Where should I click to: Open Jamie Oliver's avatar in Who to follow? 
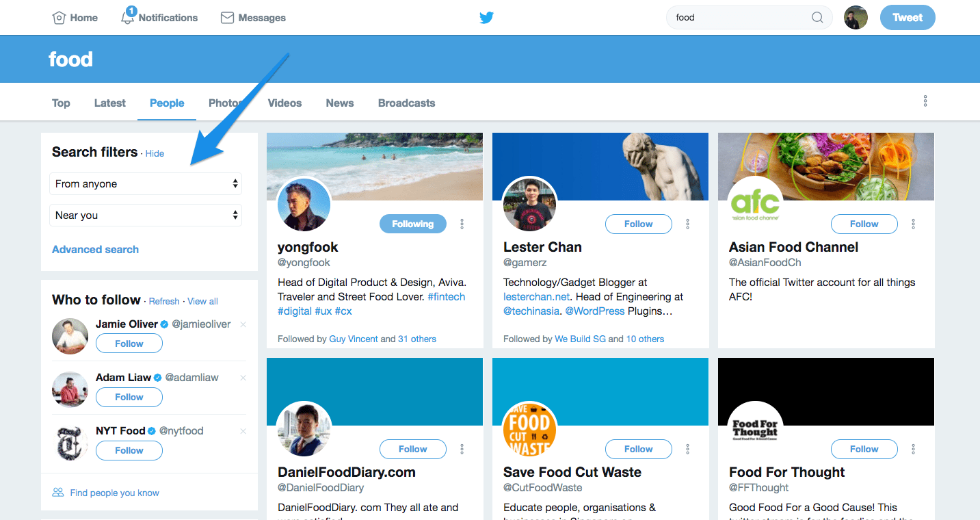click(x=70, y=336)
